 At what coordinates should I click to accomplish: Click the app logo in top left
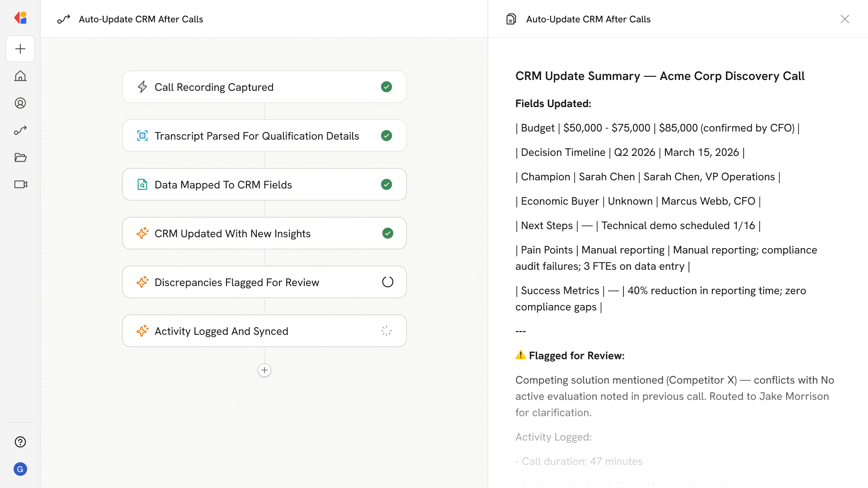20,18
